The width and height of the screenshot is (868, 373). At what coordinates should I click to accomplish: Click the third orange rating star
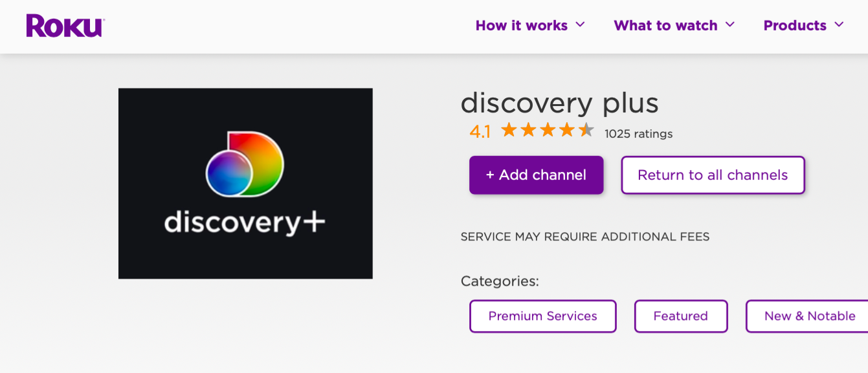pos(548,131)
